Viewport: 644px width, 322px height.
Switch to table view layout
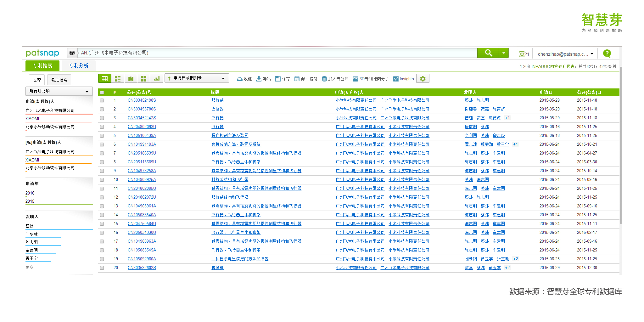coord(105,78)
